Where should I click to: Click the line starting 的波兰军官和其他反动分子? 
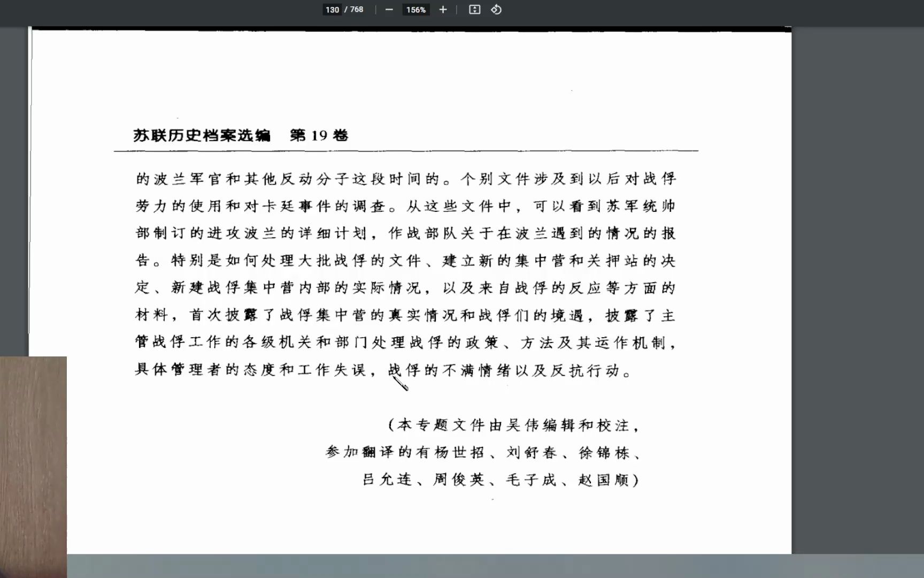(406, 179)
